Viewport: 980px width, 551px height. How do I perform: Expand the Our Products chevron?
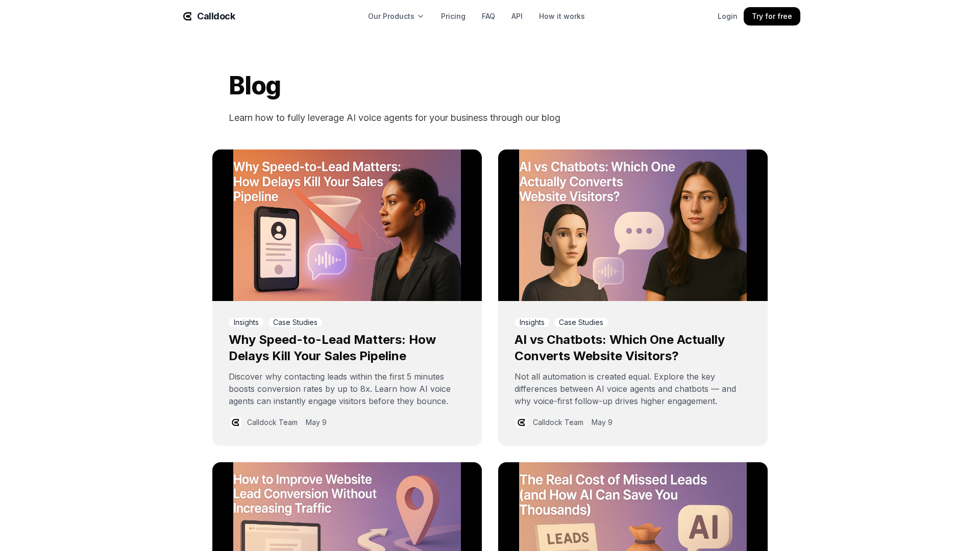tap(421, 16)
